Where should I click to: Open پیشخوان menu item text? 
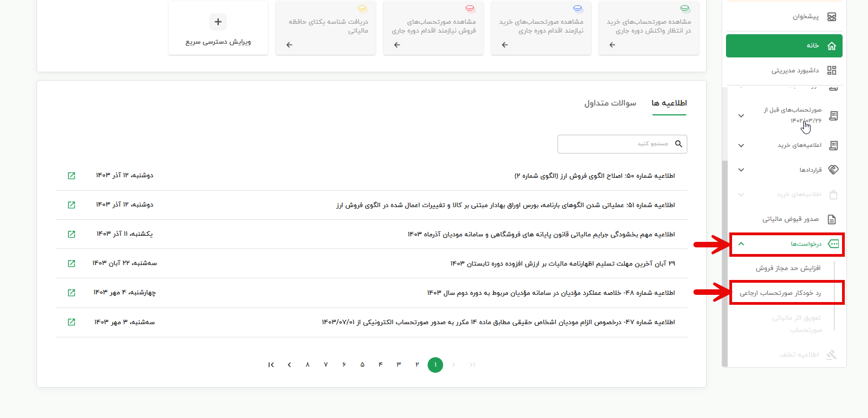click(x=806, y=17)
